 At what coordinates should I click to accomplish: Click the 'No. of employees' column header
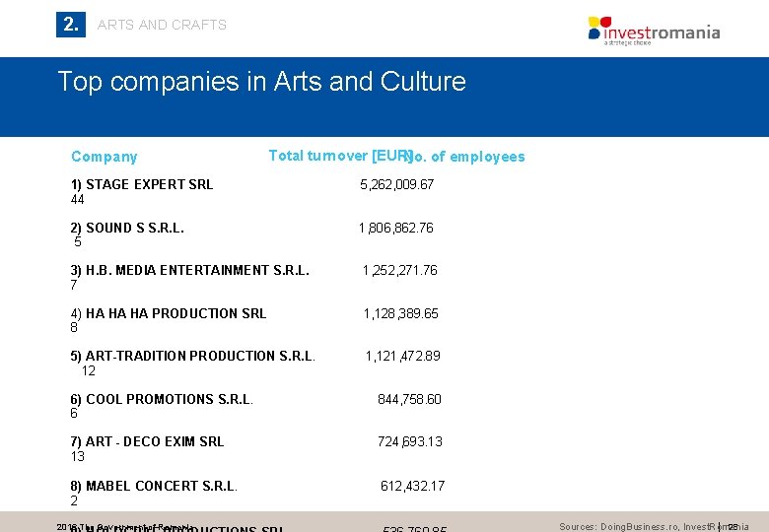(x=466, y=157)
